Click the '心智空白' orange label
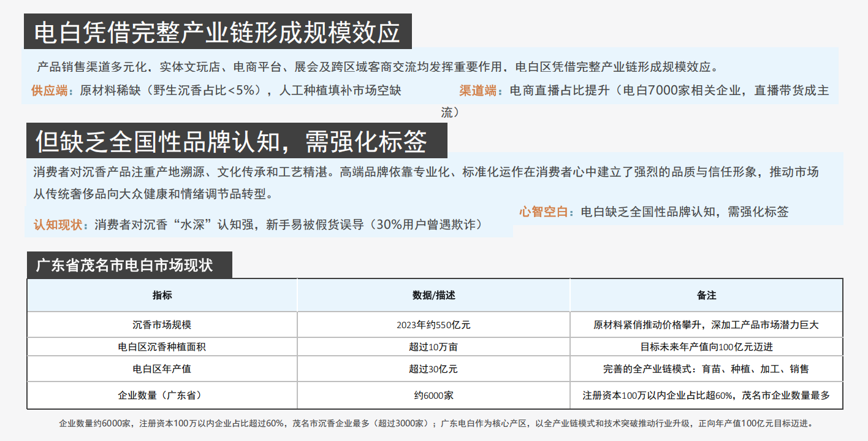 click(x=543, y=211)
